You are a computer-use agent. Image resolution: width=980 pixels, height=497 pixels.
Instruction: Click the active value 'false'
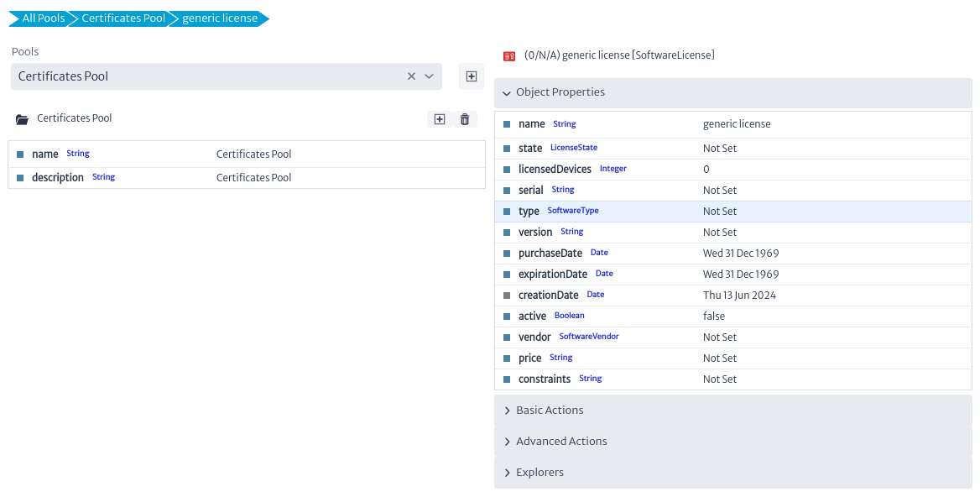(x=714, y=316)
